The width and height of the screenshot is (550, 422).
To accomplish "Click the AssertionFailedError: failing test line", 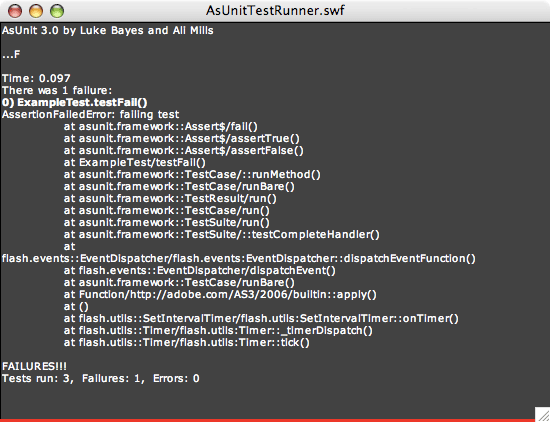I will pyautogui.click(x=90, y=114).
